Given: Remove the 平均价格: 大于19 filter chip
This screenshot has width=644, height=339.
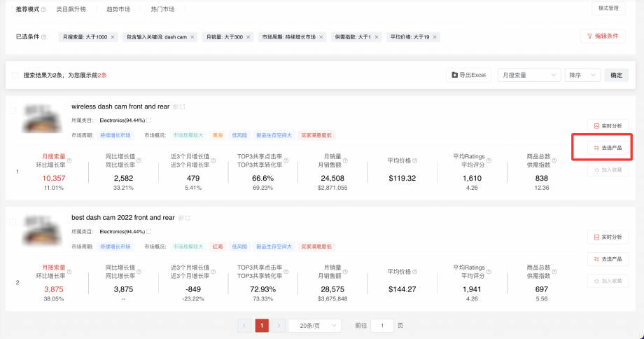Looking at the screenshot, I should (x=435, y=37).
